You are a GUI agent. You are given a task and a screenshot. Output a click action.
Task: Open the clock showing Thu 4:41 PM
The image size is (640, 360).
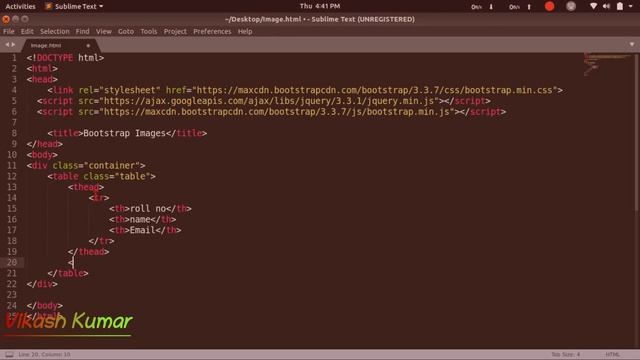pyautogui.click(x=320, y=6)
